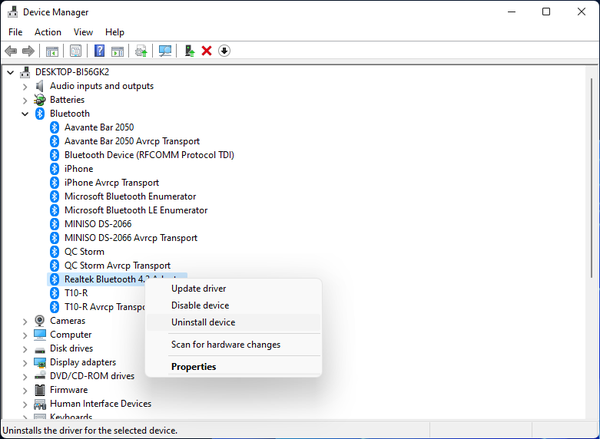Click the Human Interface Devices icon
Viewport: 600px width, 439px height.
39,403
